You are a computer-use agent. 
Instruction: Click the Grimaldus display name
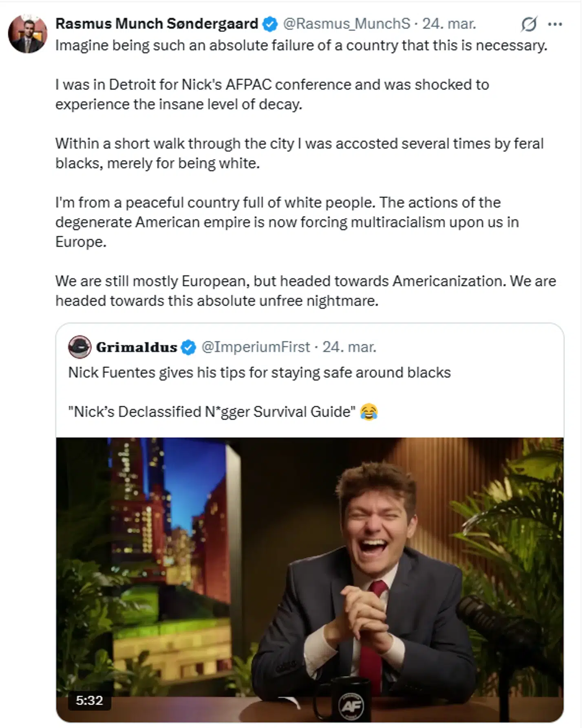[x=137, y=348]
